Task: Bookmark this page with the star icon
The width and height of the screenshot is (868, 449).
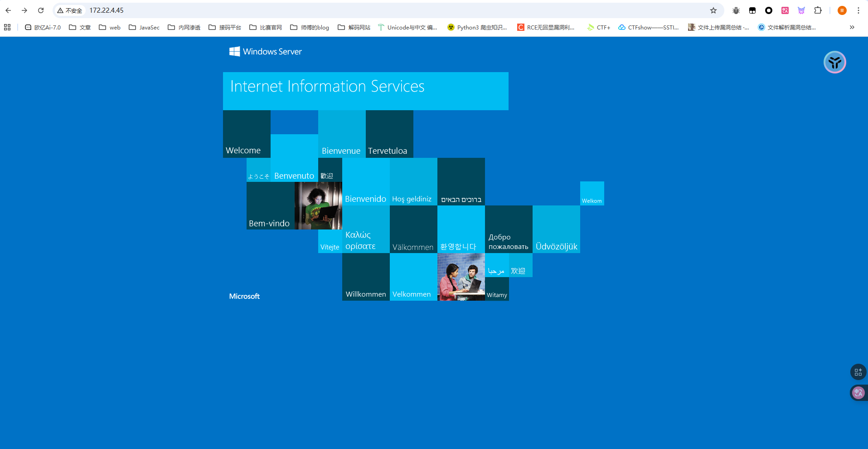Action: pos(713,10)
